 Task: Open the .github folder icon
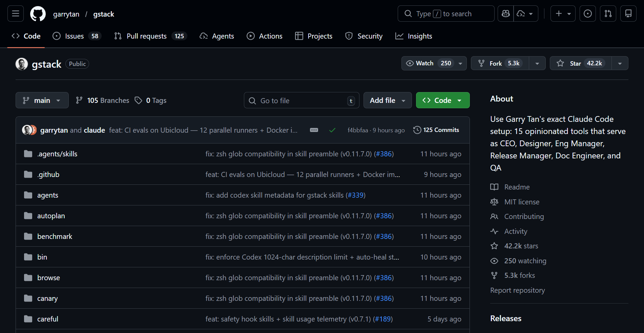point(28,174)
